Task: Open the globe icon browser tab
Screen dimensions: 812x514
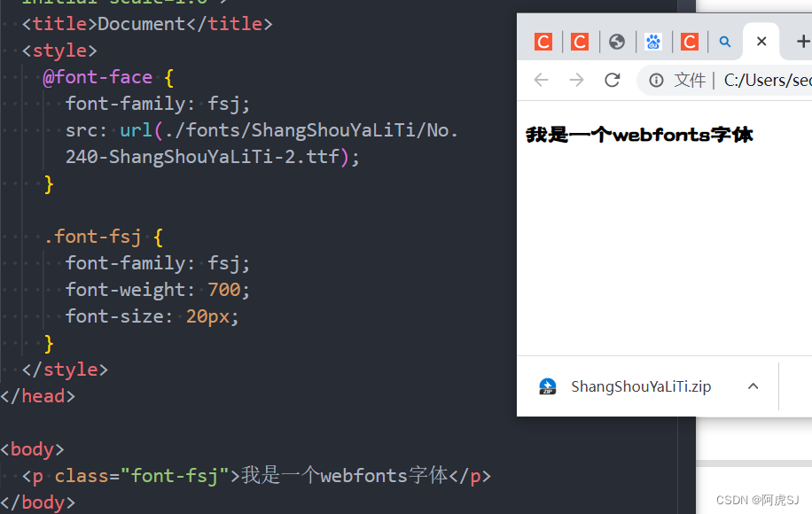Action: pyautogui.click(x=616, y=42)
